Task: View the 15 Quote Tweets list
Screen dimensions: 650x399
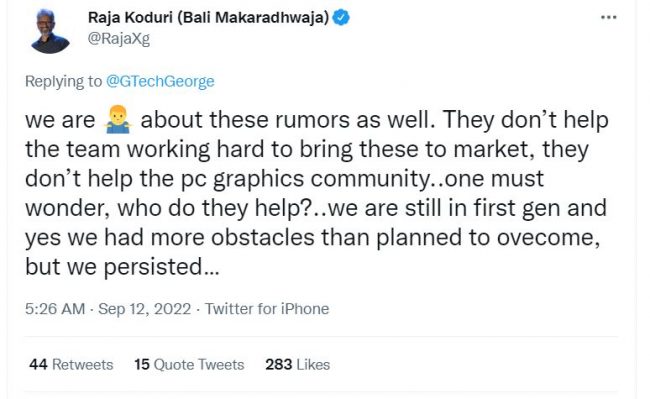Action: click(x=189, y=365)
